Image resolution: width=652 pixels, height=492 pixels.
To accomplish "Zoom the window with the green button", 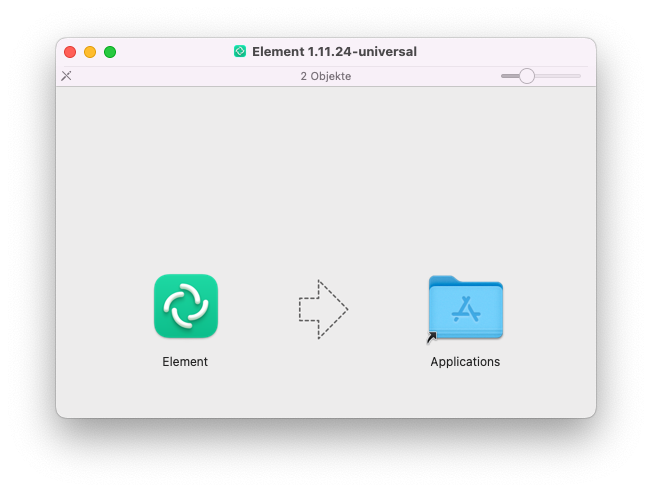I will click(x=110, y=52).
